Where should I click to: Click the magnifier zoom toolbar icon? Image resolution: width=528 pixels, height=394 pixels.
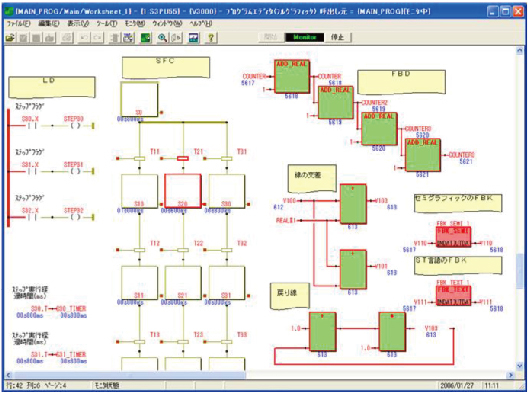tap(163, 37)
